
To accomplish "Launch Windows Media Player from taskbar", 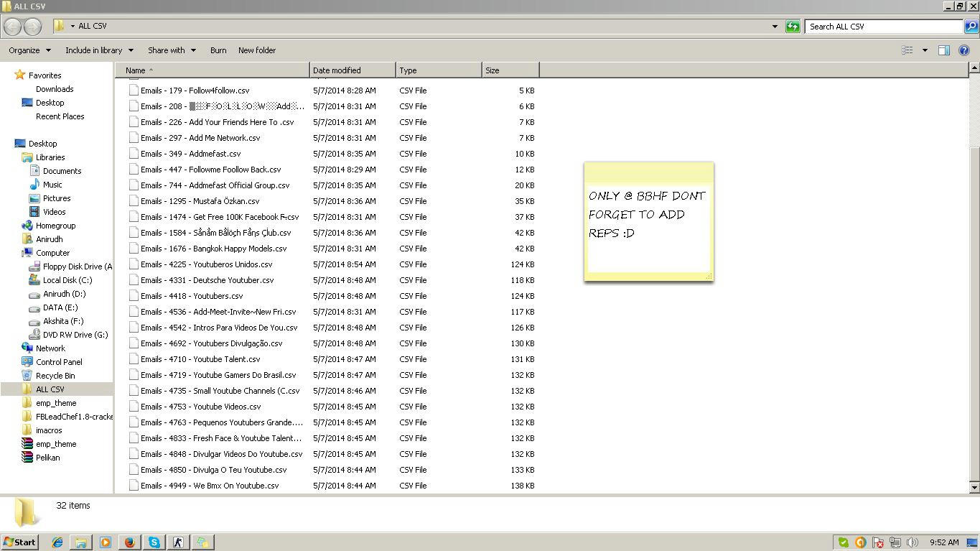I will click(x=106, y=542).
